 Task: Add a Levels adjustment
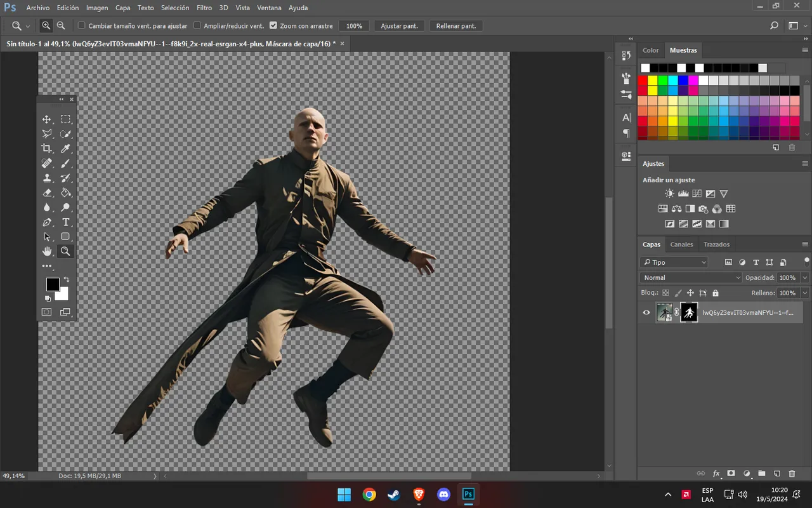(x=683, y=194)
